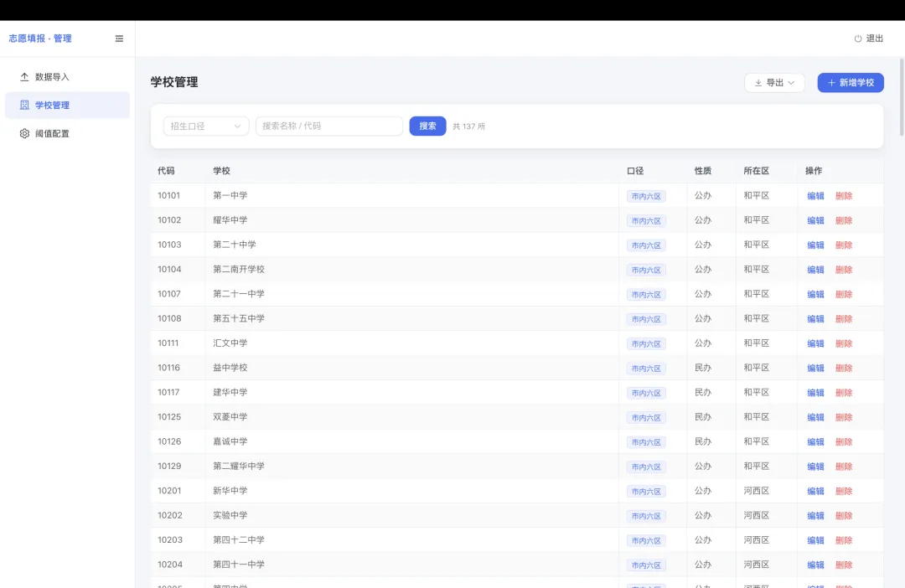
Task: Focus the 搜索名称 / 代码 search field
Action: click(x=329, y=126)
